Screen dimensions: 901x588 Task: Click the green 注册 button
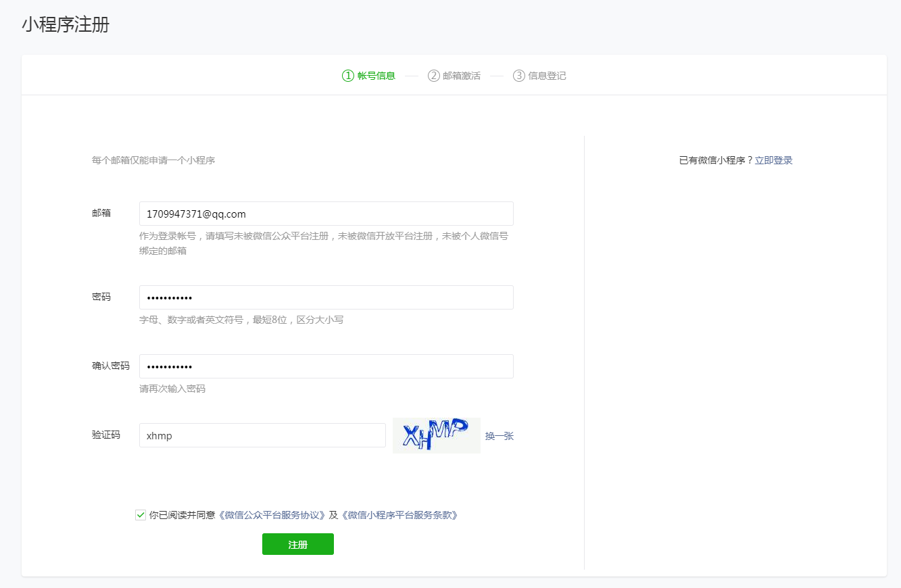298,544
